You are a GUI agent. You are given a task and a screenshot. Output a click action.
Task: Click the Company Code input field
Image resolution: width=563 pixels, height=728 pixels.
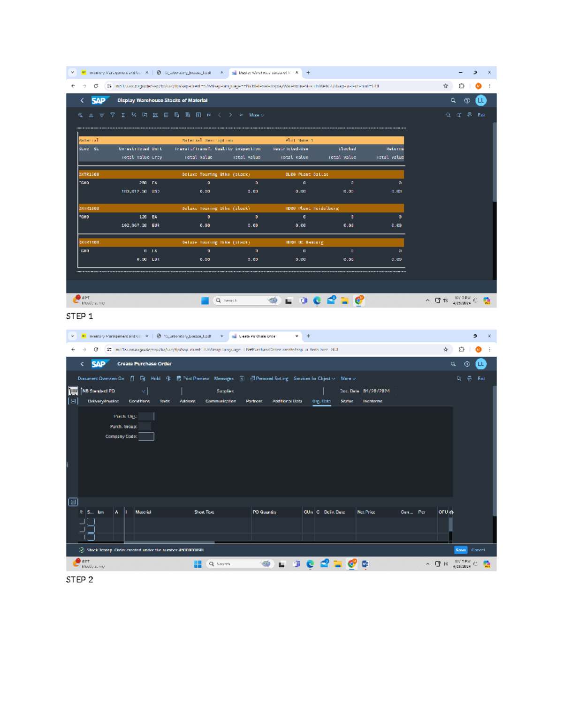click(146, 436)
